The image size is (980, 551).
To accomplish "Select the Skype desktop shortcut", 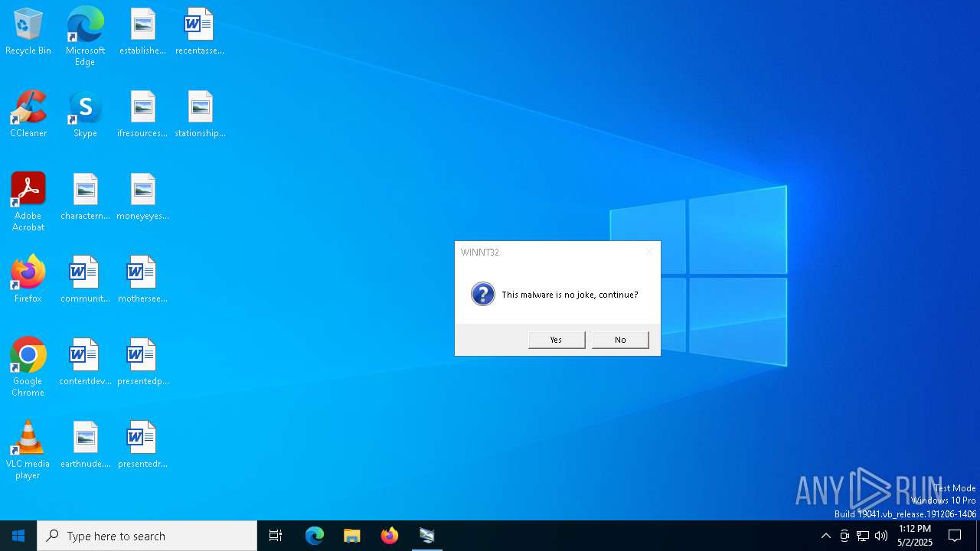I will tap(85, 115).
